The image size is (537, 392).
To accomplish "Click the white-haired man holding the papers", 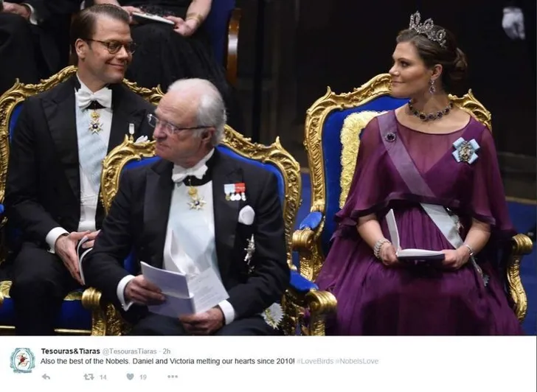I will pyautogui.click(x=192, y=212).
